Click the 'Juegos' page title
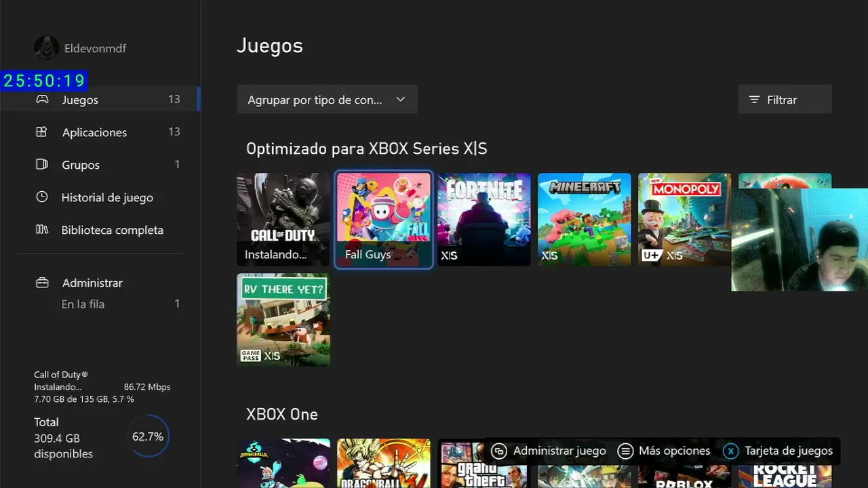868x488 pixels. coord(270,46)
